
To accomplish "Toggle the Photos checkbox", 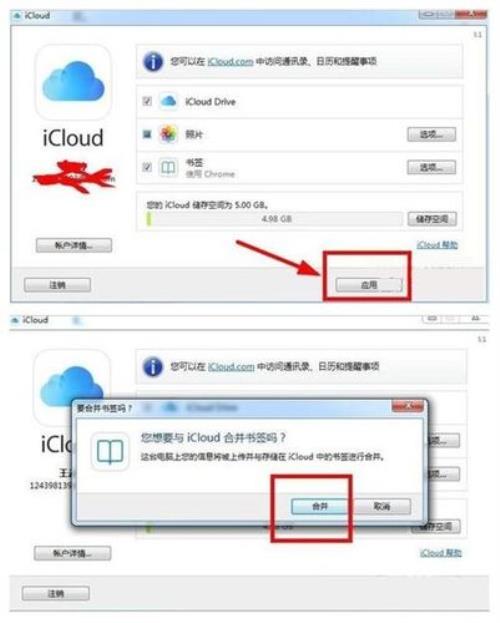I will coord(147,134).
